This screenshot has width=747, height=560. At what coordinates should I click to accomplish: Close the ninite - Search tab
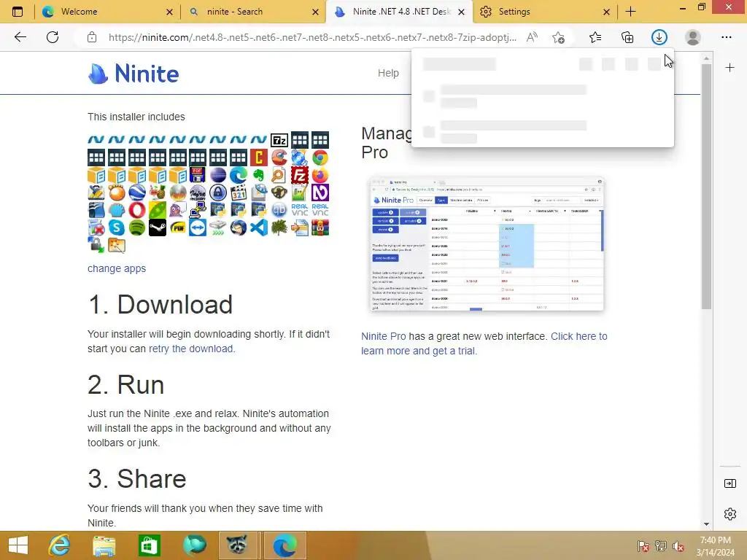pyautogui.click(x=315, y=12)
